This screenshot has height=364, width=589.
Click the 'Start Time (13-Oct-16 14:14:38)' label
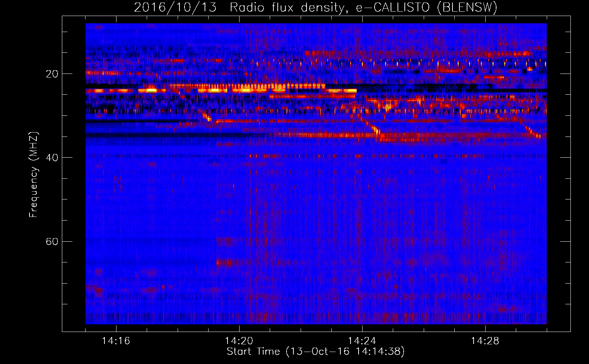point(316,352)
